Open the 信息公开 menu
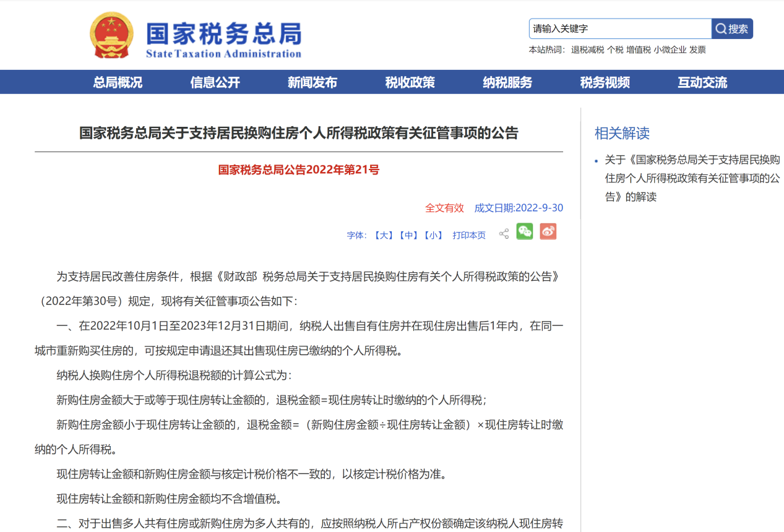 [215, 82]
